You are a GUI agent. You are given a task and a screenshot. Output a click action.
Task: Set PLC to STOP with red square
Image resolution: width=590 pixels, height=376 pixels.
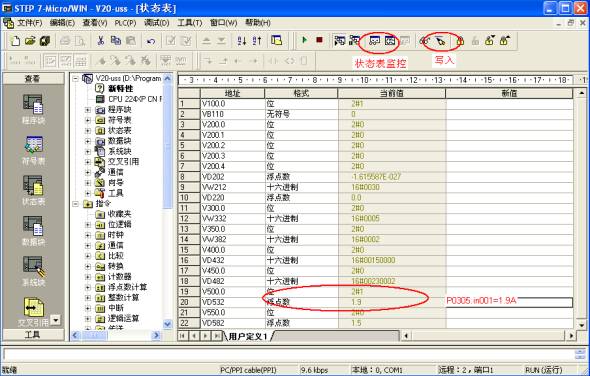319,40
